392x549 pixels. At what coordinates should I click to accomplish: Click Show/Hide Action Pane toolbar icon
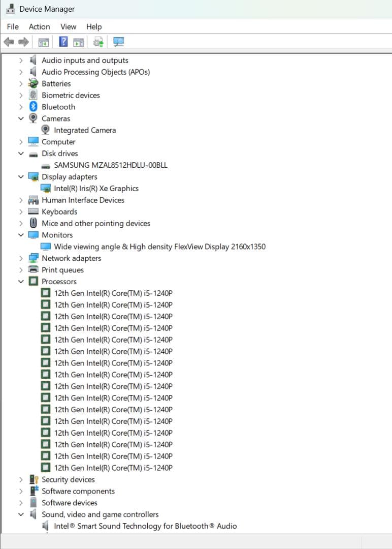tap(78, 42)
